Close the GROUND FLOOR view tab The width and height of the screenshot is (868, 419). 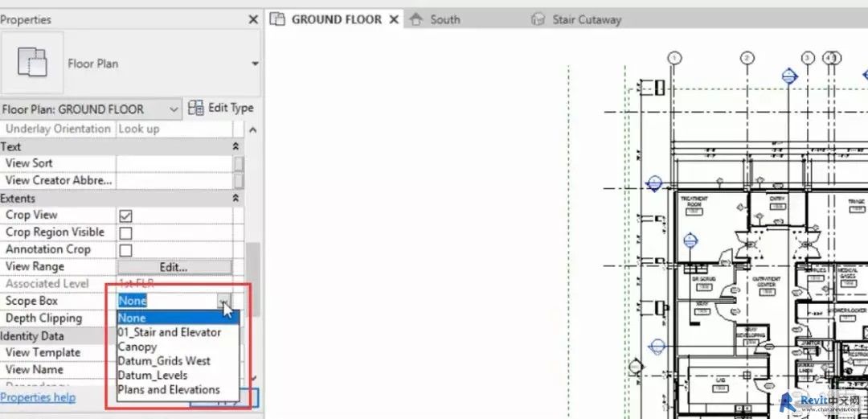coord(394,20)
